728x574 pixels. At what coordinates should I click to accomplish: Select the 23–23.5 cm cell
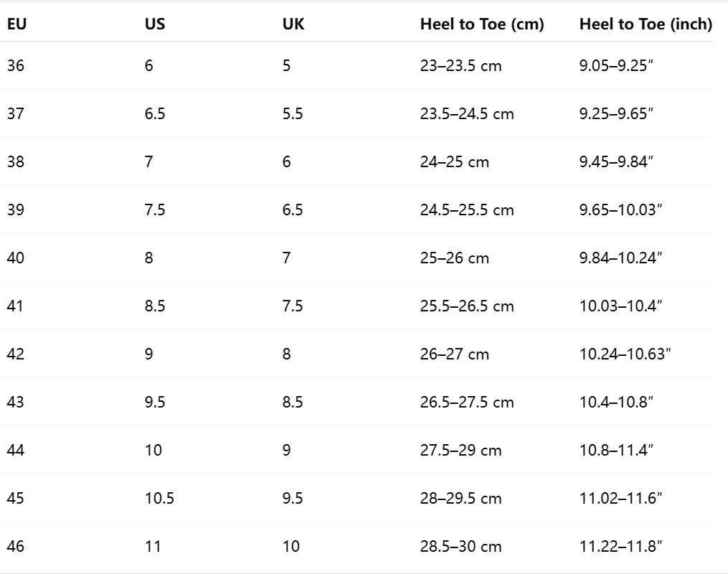(460, 66)
